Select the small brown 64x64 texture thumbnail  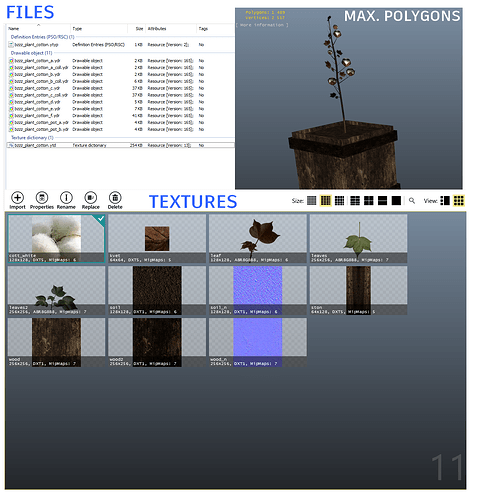coord(157,239)
